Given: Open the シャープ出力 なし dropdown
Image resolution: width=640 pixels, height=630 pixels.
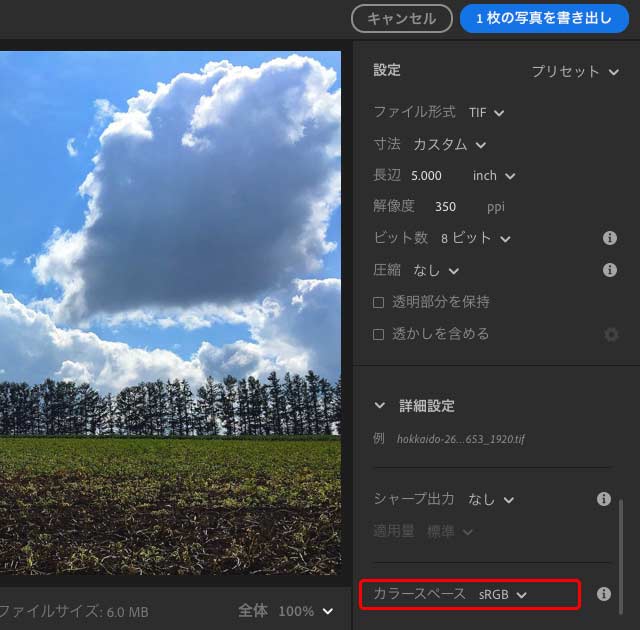Looking at the screenshot, I should click(491, 499).
